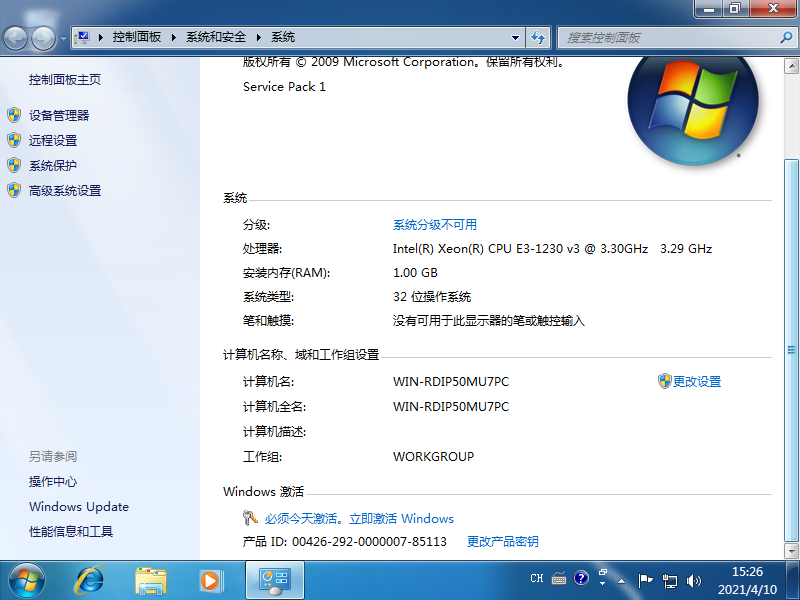Launch Windows Media Player from the taskbar

[211, 578]
